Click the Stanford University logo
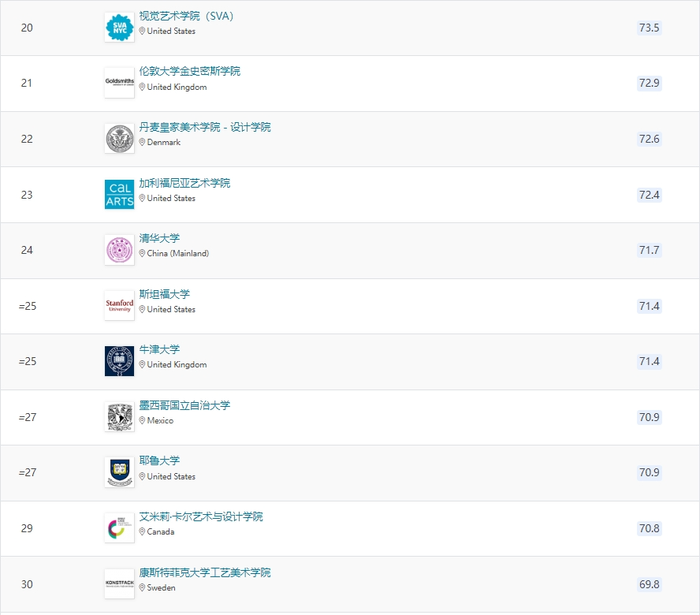The height and width of the screenshot is (615, 700). tap(119, 305)
